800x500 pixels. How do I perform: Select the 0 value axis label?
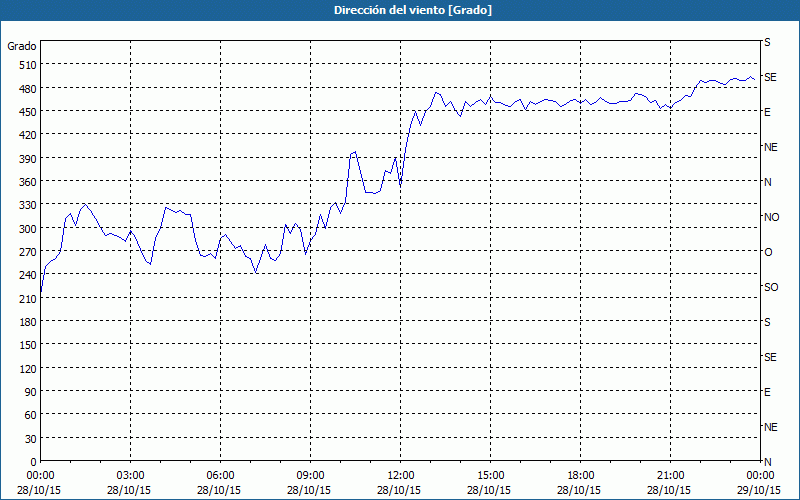click(x=34, y=462)
